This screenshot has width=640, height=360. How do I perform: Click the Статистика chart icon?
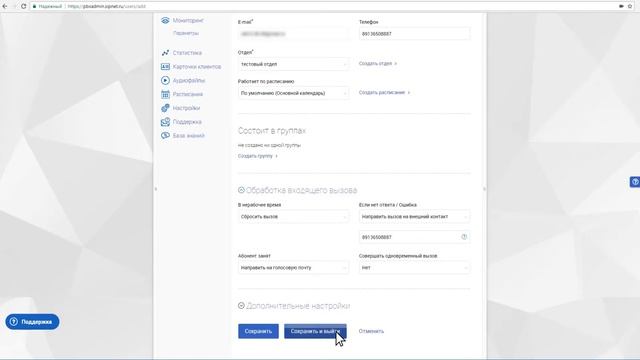(165, 53)
